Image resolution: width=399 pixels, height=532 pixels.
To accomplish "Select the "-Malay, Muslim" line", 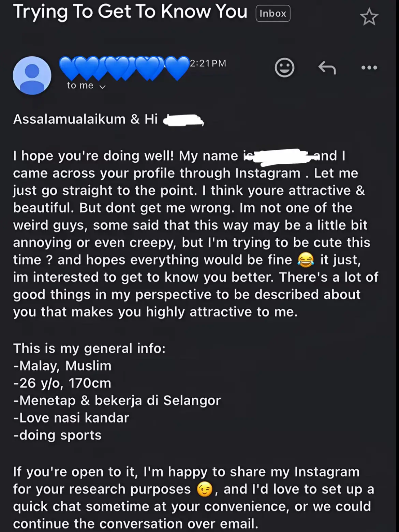I will click(x=62, y=366).
